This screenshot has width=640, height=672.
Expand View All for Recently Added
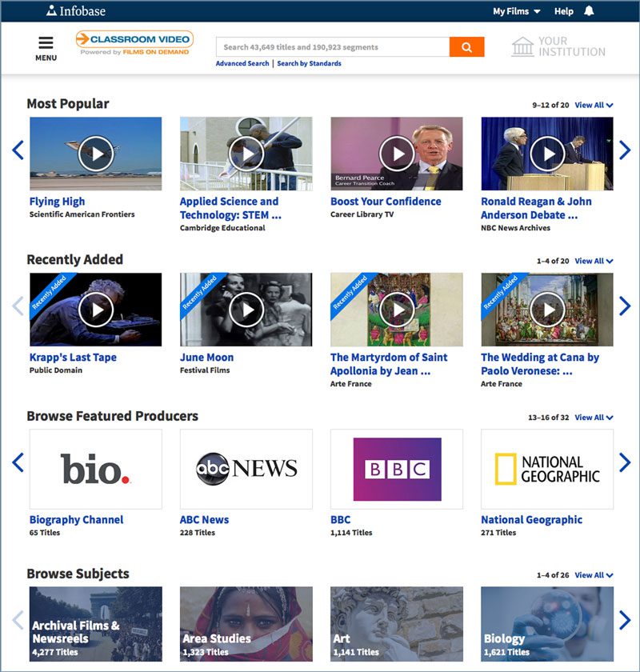[594, 261]
